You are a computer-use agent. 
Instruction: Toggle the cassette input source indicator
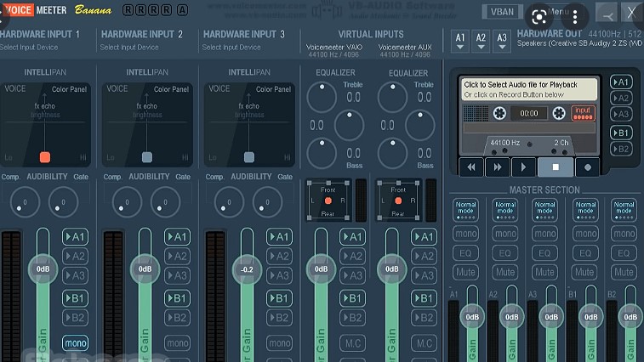coord(583,113)
